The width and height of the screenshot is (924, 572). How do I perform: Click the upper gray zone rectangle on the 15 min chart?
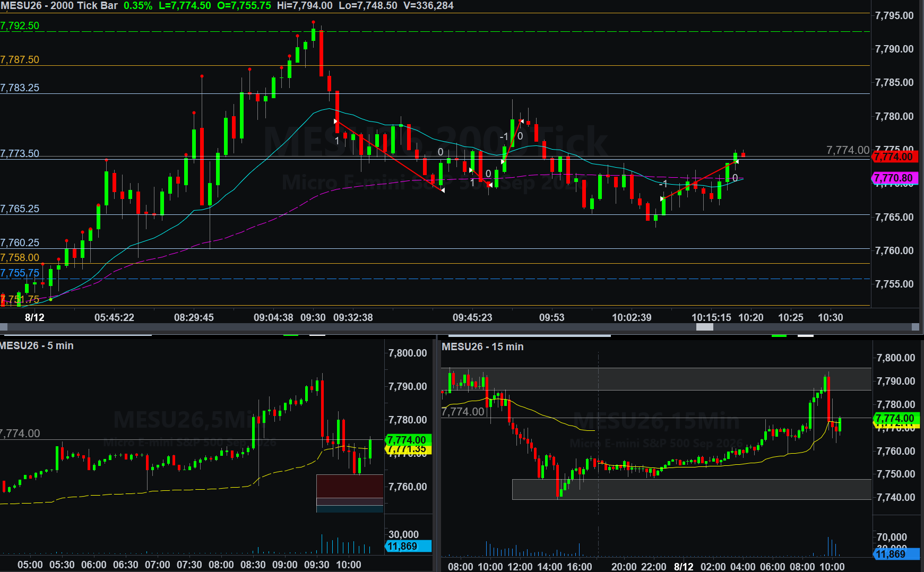click(656, 379)
